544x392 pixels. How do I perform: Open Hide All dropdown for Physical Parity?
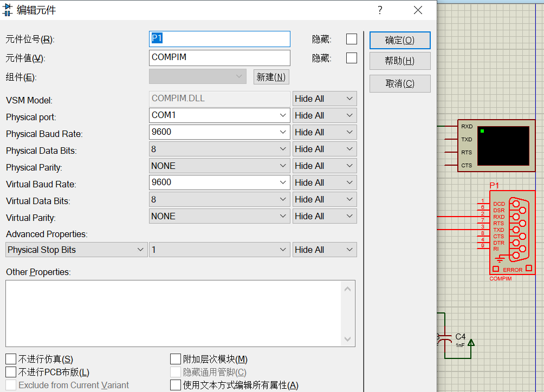coord(325,166)
